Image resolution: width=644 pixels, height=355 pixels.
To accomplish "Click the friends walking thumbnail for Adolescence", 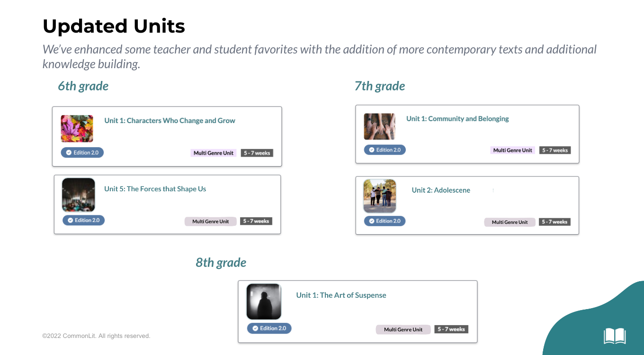I will click(x=380, y=196).
